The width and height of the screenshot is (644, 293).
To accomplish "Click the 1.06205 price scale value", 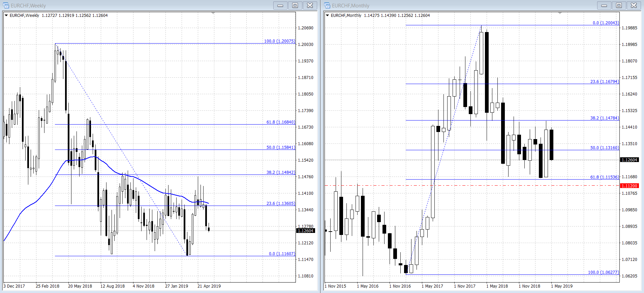I will 630,276.
